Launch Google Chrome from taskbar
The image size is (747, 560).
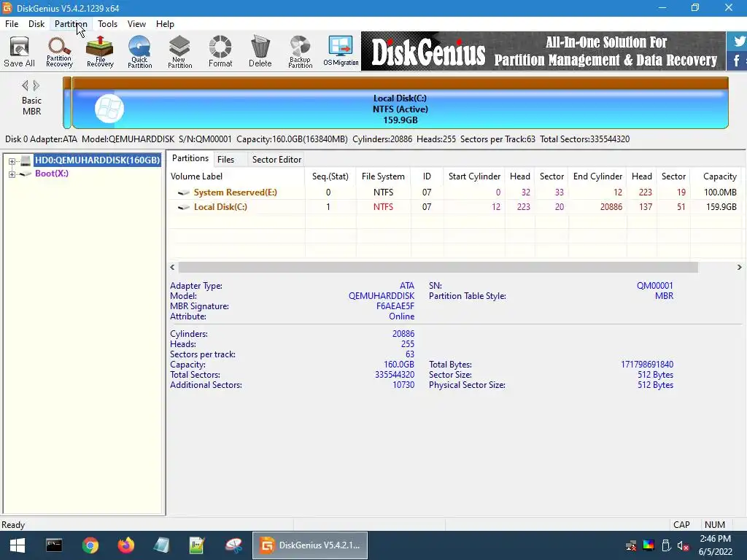pos(90,545)
